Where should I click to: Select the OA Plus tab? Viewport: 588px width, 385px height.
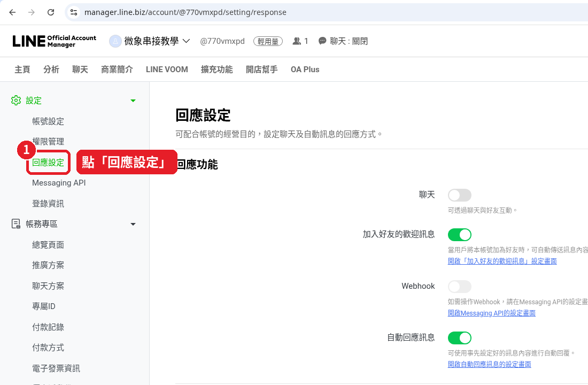click(305, 70)
